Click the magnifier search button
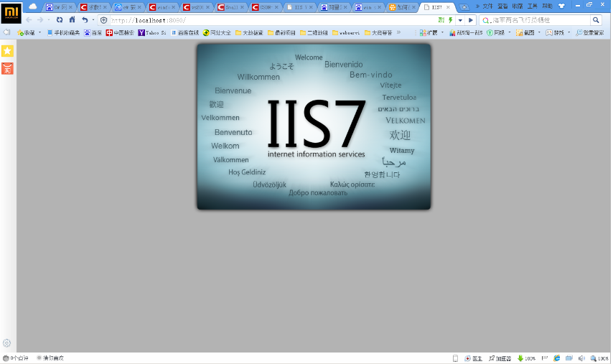 pos(596,20)
